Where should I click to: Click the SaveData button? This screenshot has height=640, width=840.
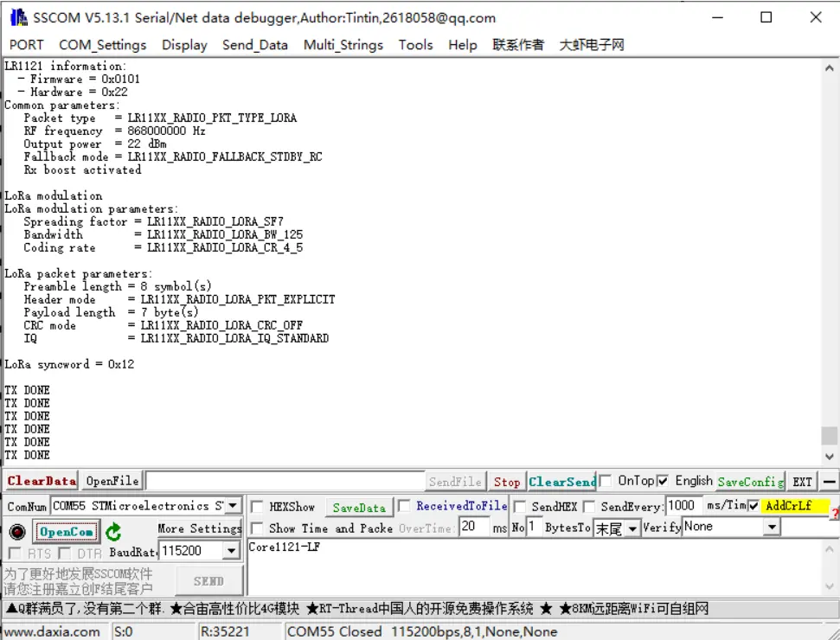coord(359,508)
